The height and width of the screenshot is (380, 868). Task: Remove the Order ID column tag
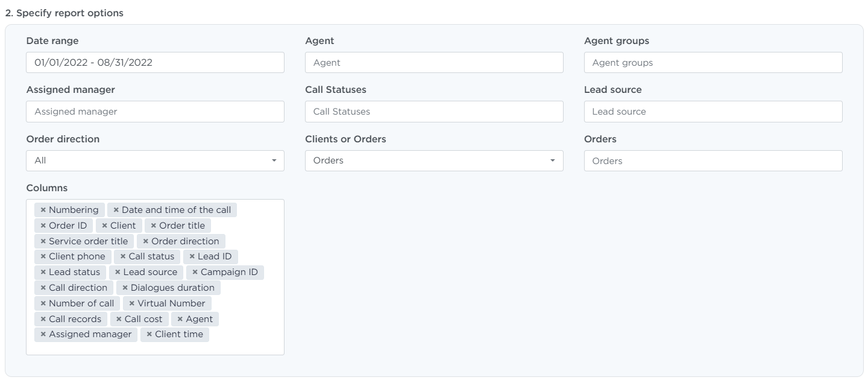point(43,226)
